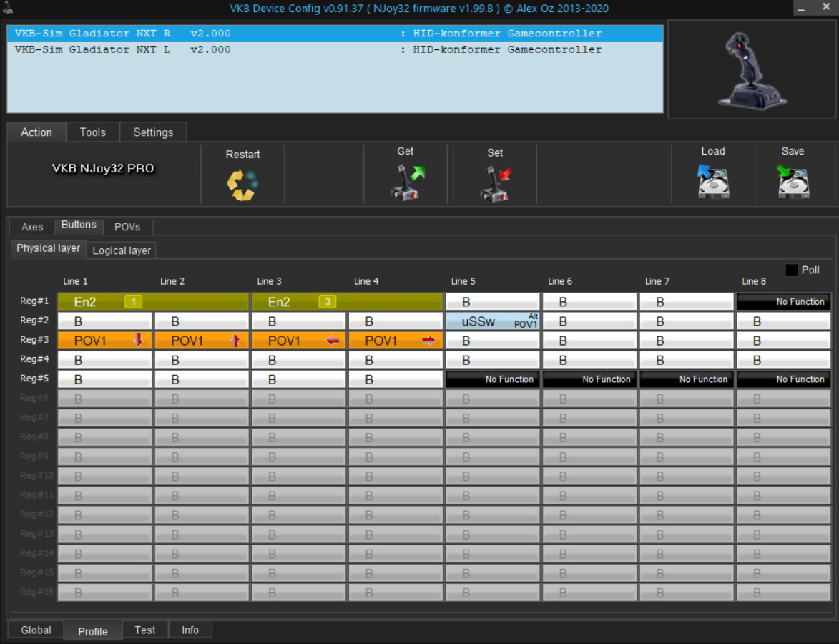The height and width of the screenshot is (644, 839).
Task: Switch to the Axes tab
Action: tap(32, 227)
